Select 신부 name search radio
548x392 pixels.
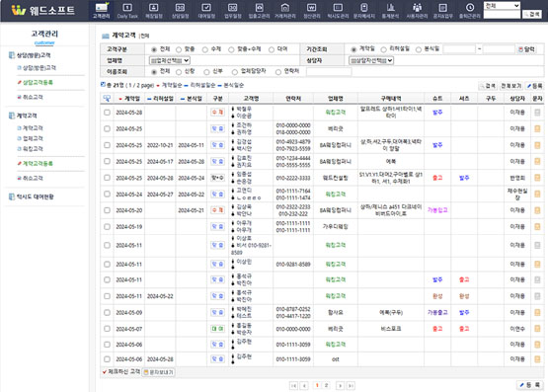(206, 72)
